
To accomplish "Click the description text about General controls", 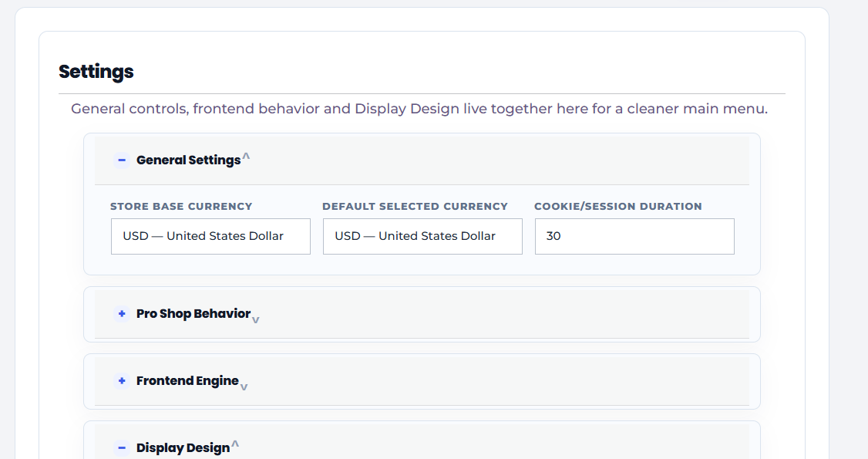I will pyautogui.click(x=419, y=109).
